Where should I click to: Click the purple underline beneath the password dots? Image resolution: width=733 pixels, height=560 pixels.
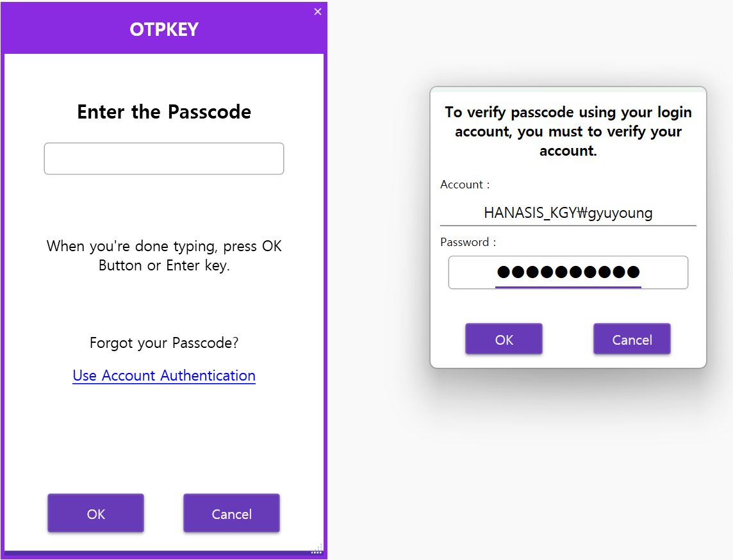568,287
